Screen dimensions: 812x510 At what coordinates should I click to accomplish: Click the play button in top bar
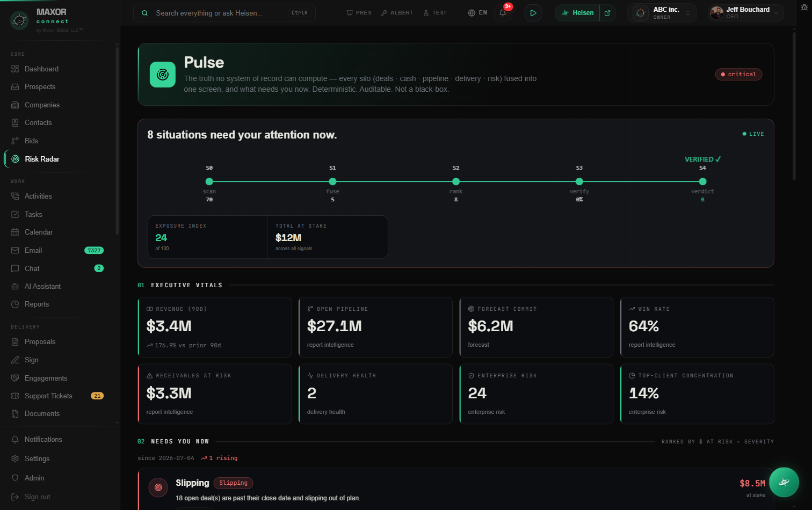(533, 13)
